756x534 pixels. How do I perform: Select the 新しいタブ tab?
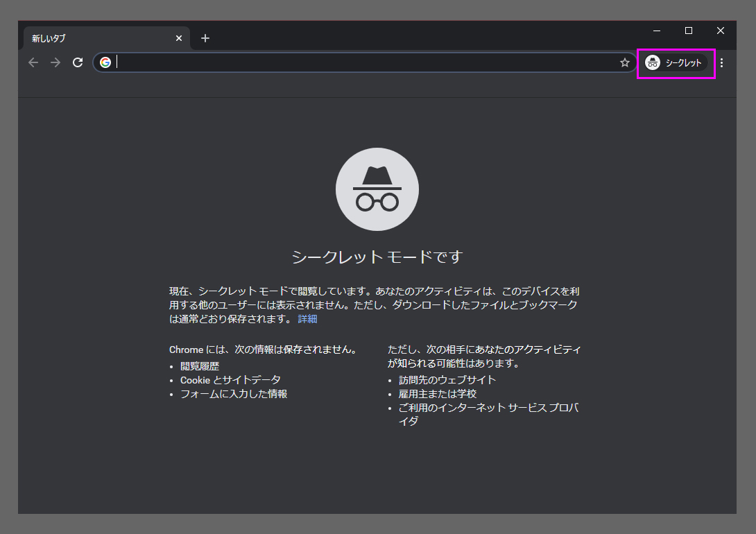click(x=106, y=38)
